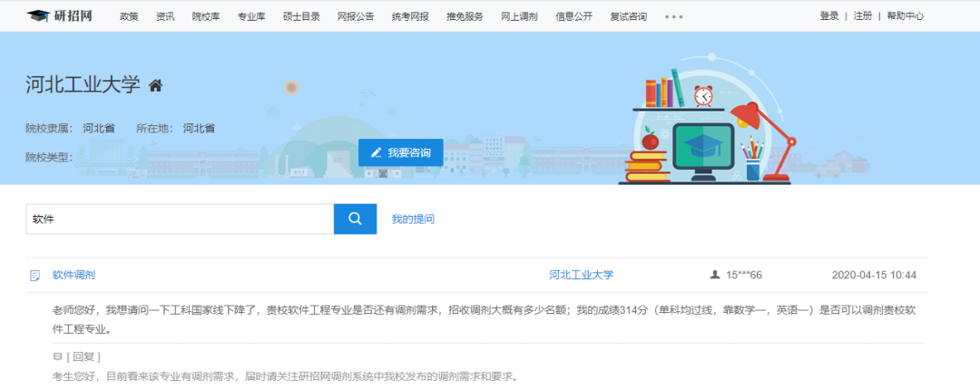
Task: Click the timestamp 2020-04-15 10:44
Action: 875,275
